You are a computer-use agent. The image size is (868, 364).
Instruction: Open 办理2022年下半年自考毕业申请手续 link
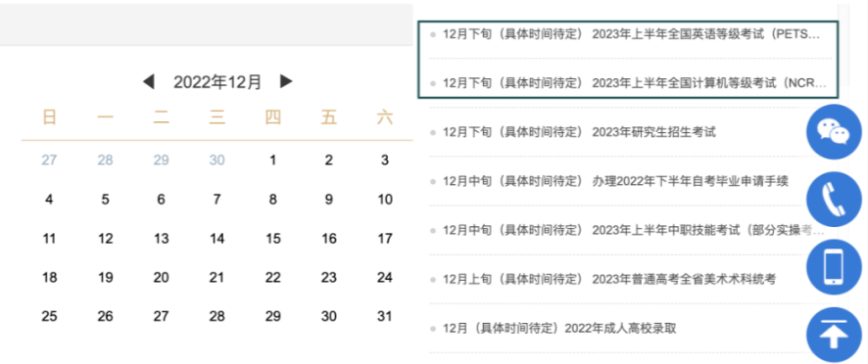615,181
